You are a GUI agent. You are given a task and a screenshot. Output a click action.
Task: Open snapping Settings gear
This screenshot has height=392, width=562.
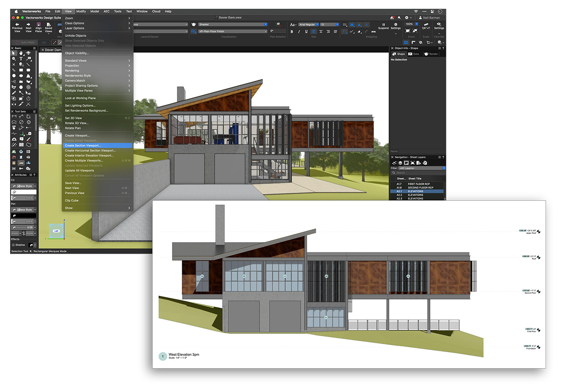pyautogui.click(x=396, y=25)
